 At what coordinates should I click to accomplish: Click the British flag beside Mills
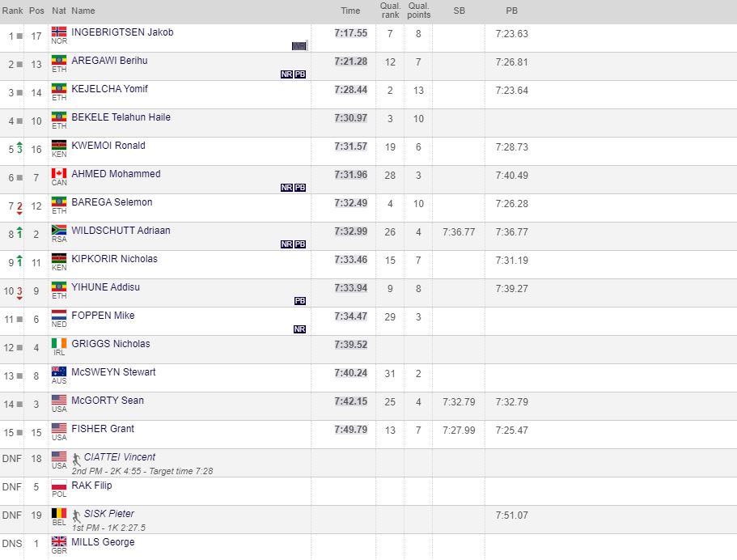tap(59, 541)
